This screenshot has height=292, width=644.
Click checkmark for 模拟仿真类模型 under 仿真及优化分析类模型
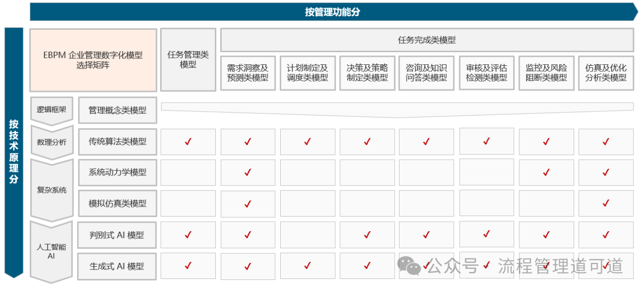[x=606, y=203]
